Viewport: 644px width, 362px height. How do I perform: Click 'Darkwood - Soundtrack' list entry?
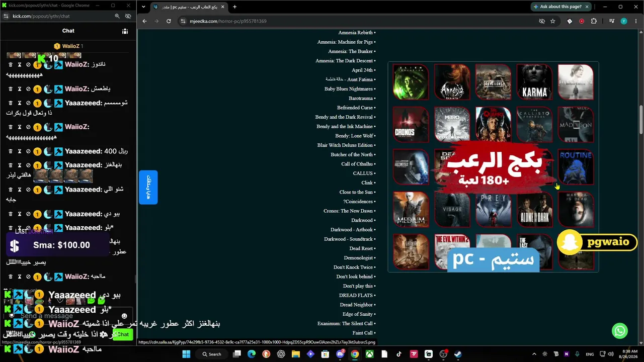(348, 239)
